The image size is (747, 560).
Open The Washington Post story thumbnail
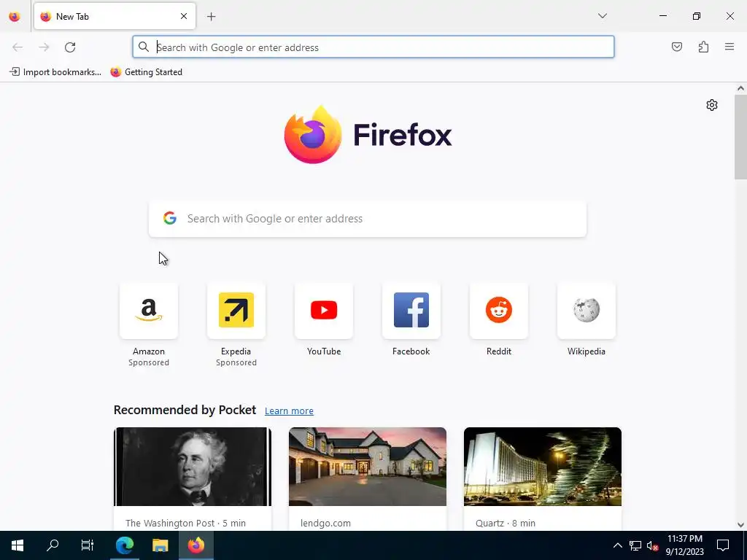[193, 467]
